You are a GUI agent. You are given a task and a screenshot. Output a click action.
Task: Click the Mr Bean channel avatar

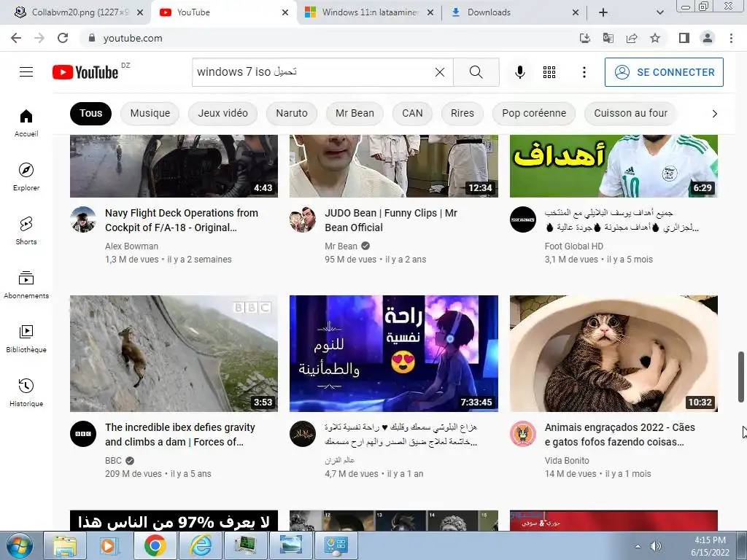tap(303, 219)
